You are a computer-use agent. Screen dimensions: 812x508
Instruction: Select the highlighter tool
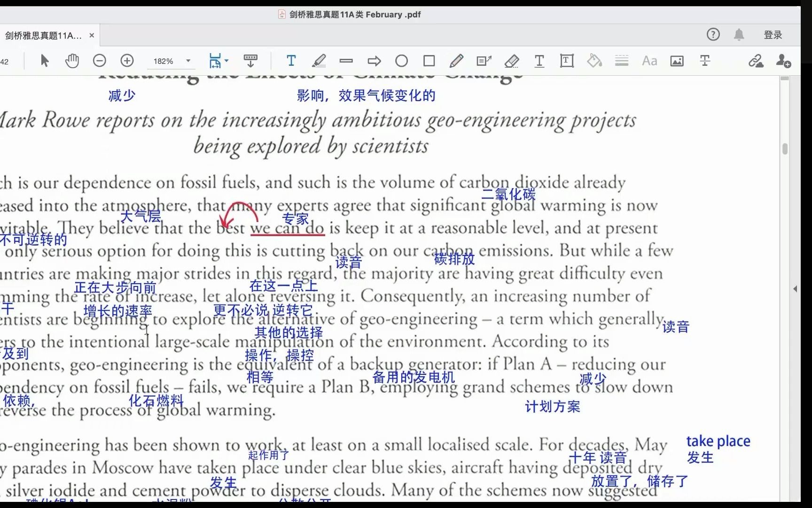[319, 61]
